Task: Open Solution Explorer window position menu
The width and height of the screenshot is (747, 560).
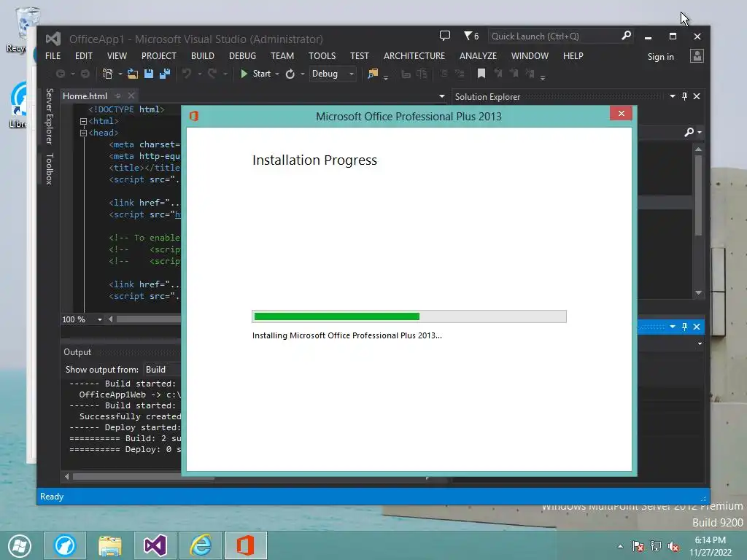Action: coord(672,96)
